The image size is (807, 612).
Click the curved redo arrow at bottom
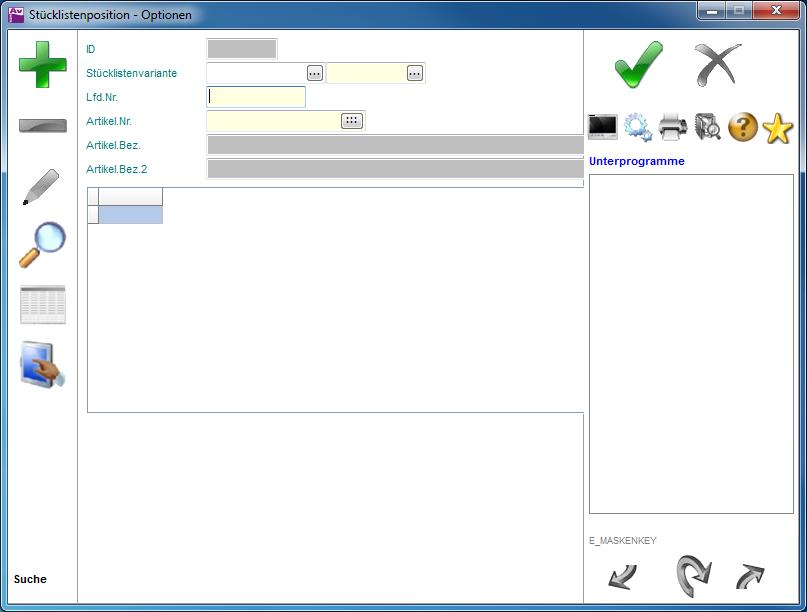(692, 576)
